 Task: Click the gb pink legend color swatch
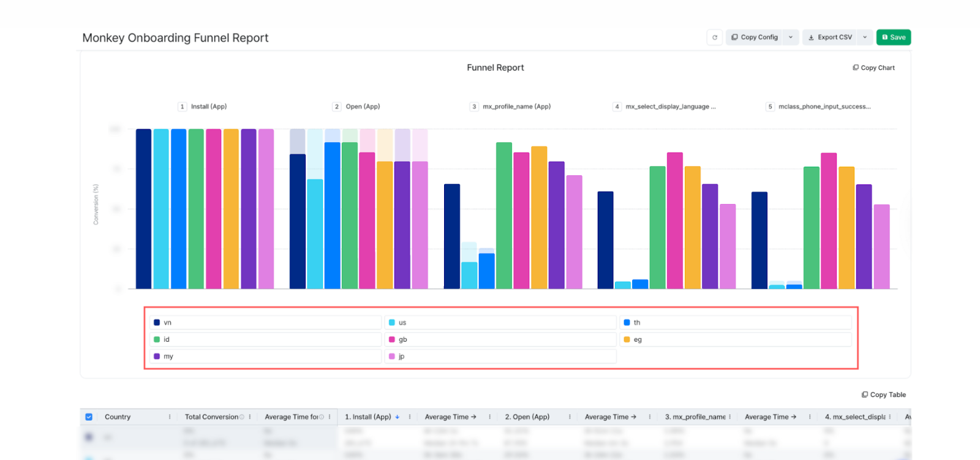click(392, 339)
